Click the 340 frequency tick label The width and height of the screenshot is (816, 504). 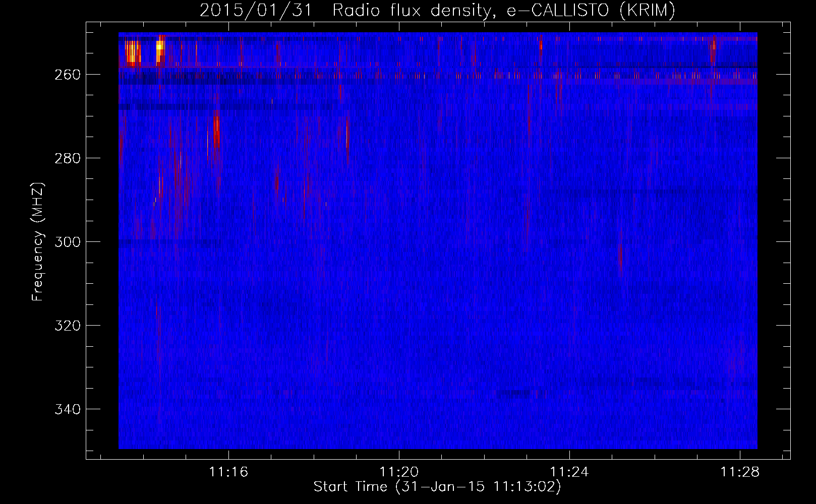coord(68,409)
